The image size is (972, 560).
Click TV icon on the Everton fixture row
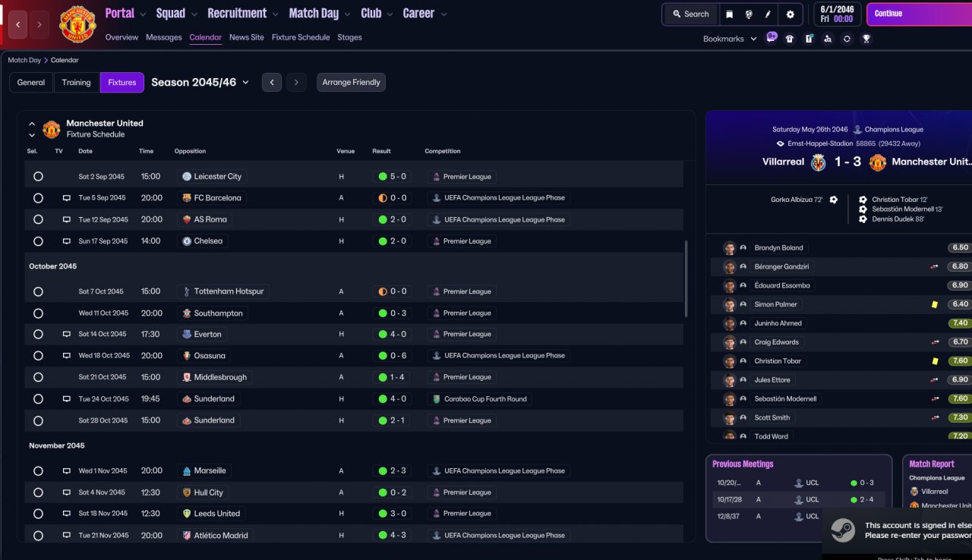tap(67, 334)
